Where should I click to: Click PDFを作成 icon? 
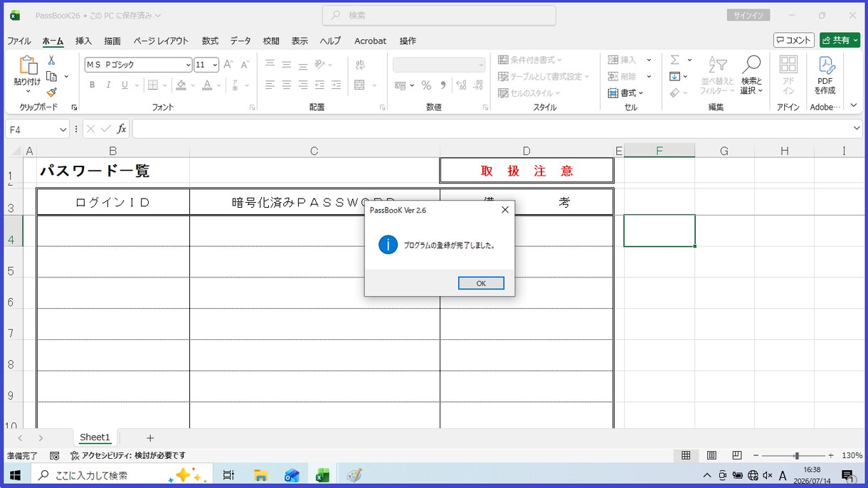click(x=825, y=75)
